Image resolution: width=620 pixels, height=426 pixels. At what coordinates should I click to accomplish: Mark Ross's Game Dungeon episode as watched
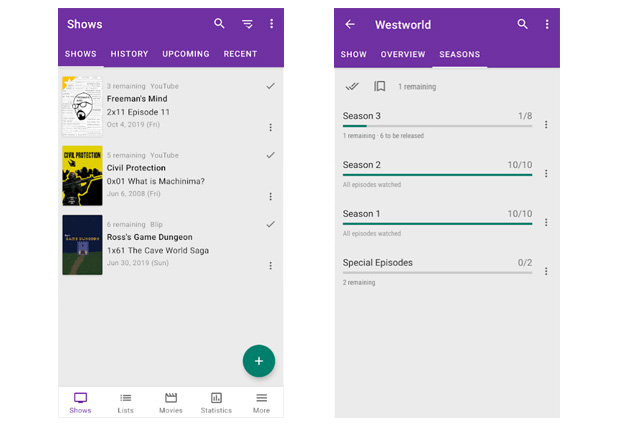click(270, 224)
